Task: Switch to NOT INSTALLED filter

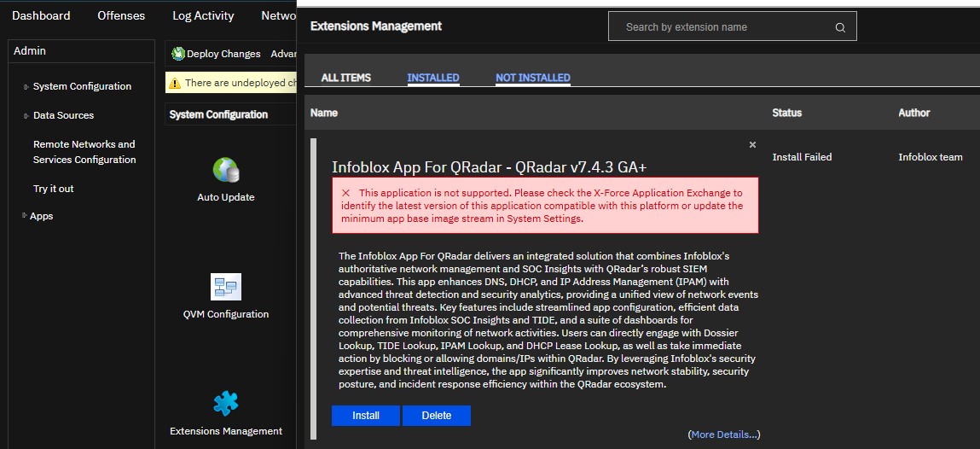Action: point(532,78)
